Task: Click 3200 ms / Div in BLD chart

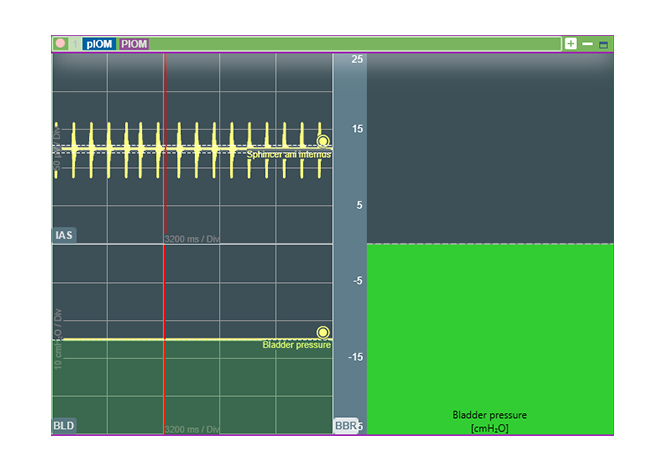Action: [x=192, y=429]
